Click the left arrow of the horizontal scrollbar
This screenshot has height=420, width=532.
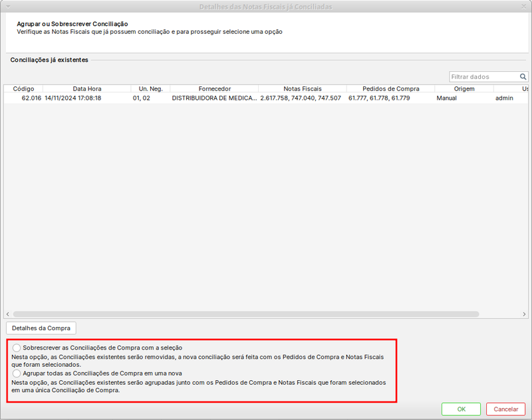pyautogui.click(x=8, y=314)
